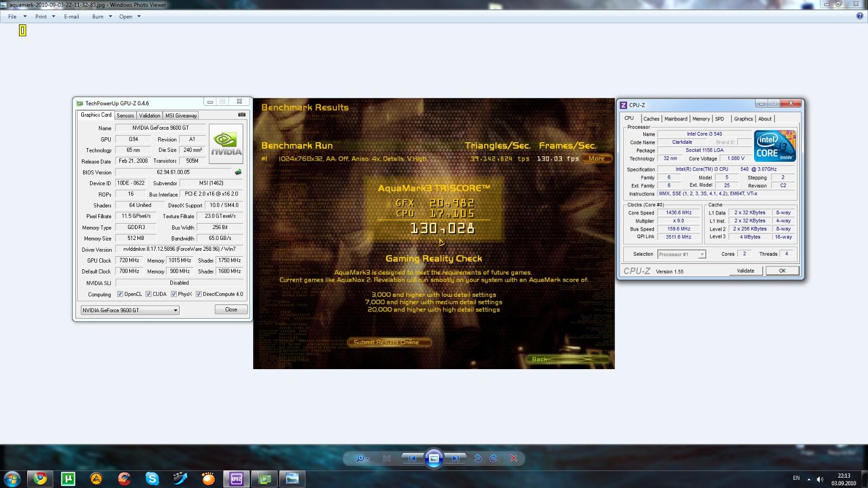
Task: Go to the previous photo
Action: coord(412,458)
